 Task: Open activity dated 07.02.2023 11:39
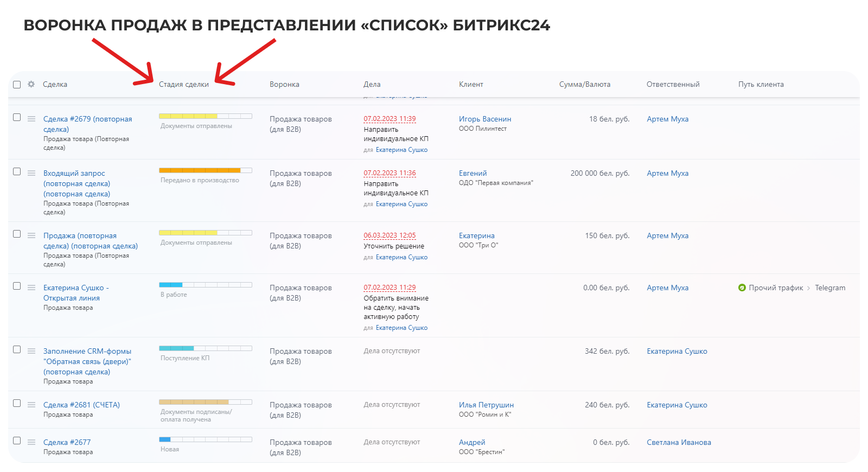pos(390,119)
